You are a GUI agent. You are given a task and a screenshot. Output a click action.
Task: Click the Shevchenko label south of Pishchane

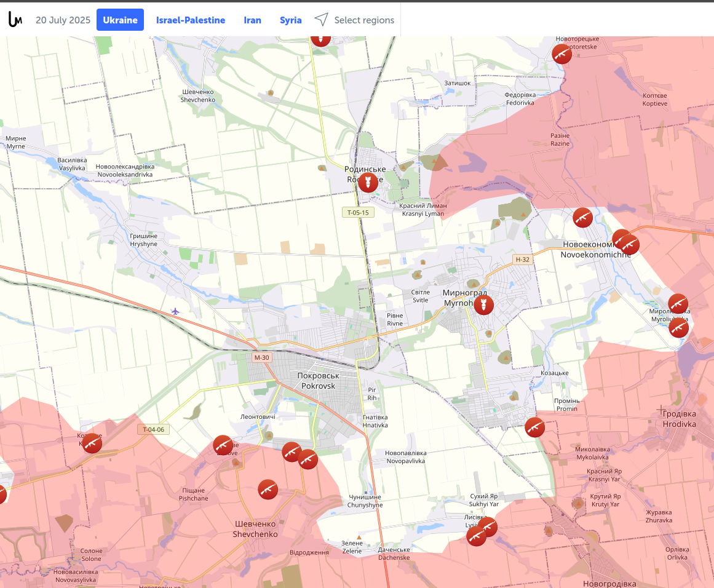point(255,529)
